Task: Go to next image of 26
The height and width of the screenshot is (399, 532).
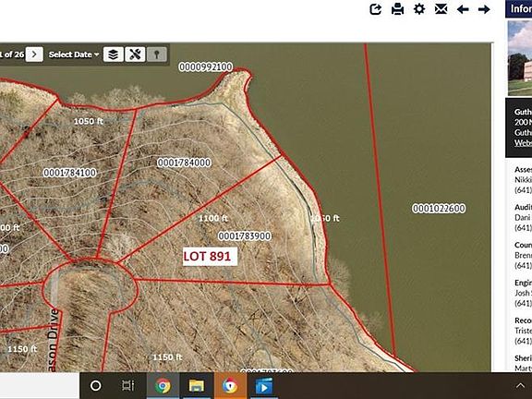Action: tap(34, 54)
